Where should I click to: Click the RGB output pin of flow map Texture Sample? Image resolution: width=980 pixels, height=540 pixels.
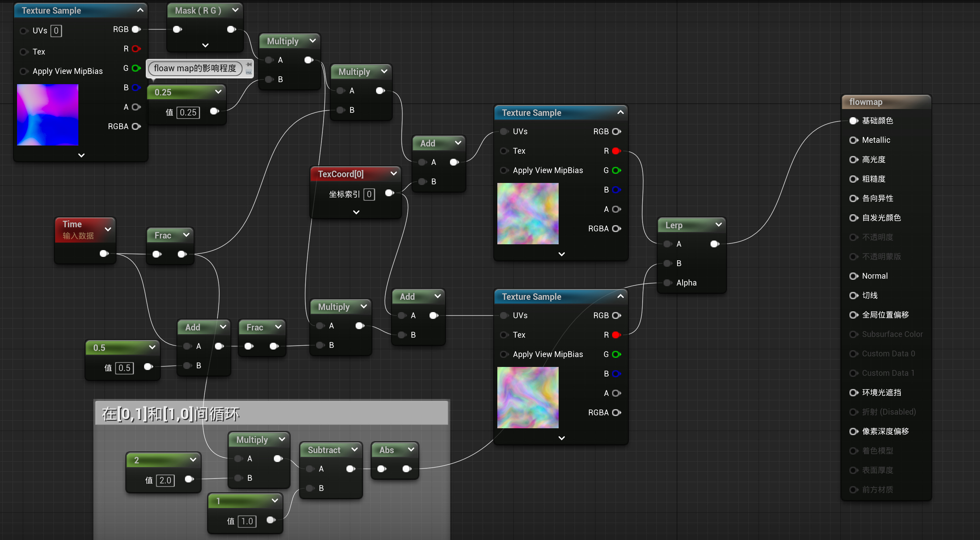click(136, 29)
